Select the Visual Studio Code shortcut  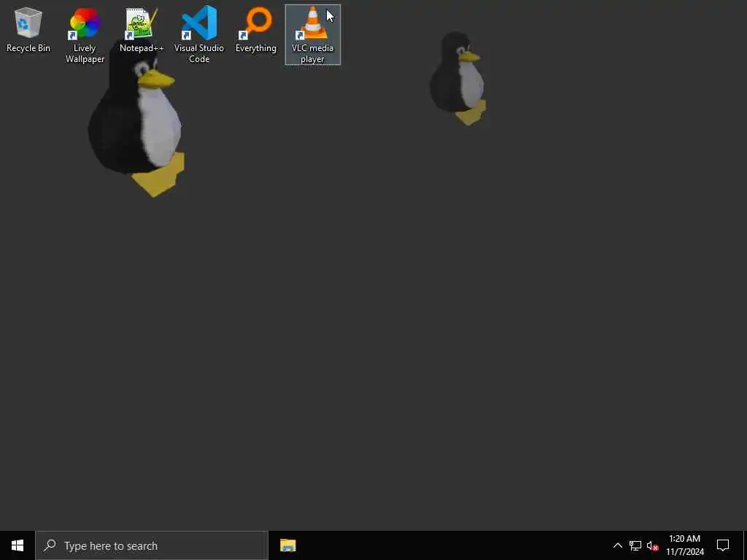coord(199,35)
